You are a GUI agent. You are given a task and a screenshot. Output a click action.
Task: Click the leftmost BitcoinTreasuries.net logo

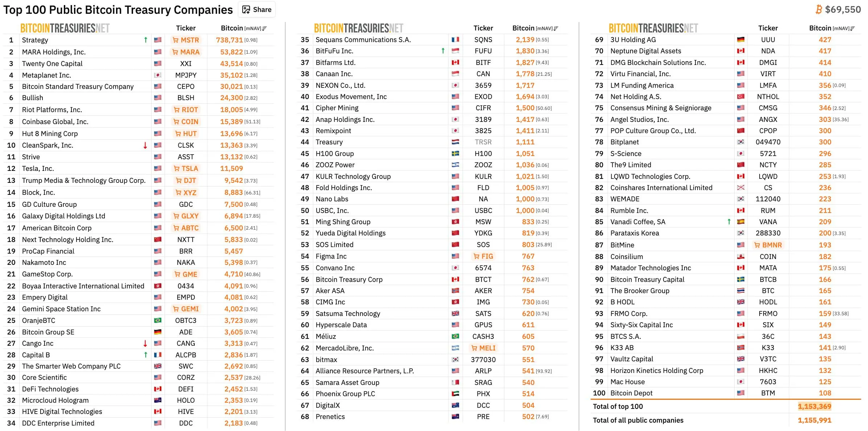65,28
